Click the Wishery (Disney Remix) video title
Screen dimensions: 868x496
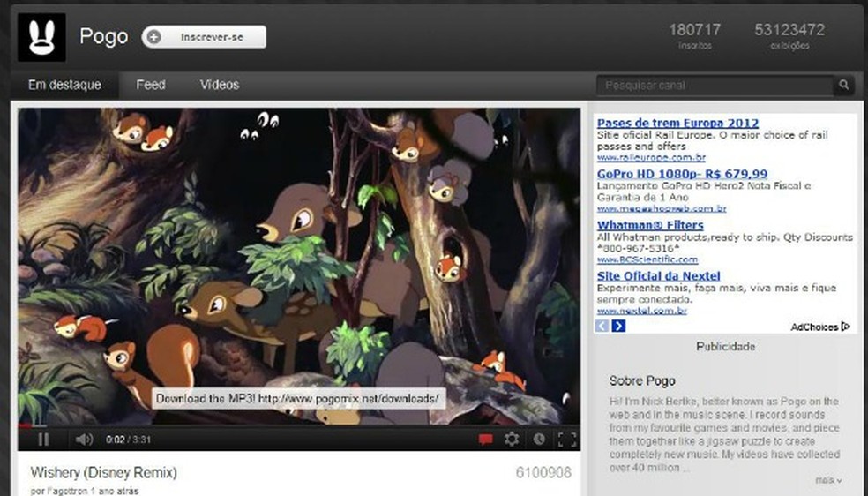pyautogui.click(x=103, y=473)
